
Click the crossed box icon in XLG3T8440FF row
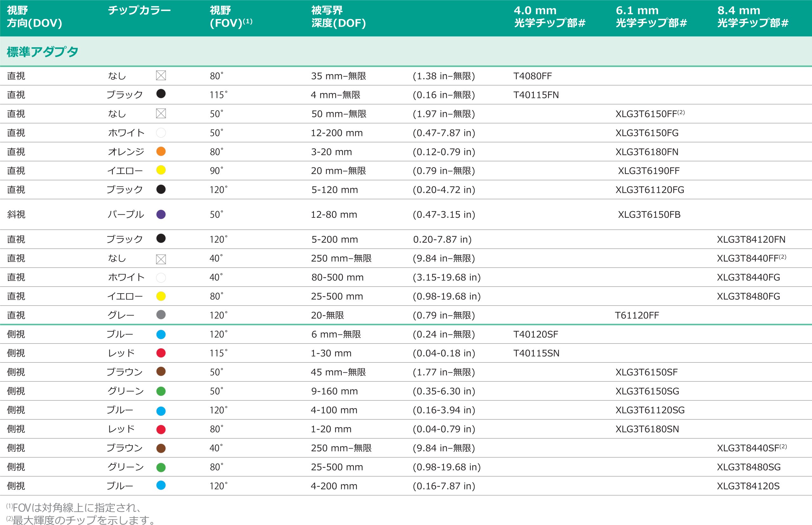[x=161, y=259]
